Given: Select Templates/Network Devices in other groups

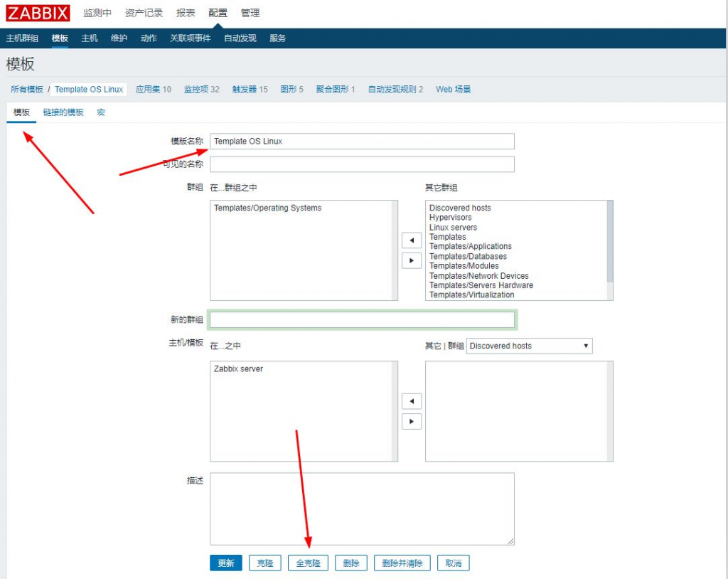Looking at the screenshot, I should click(x=478, y=275).
